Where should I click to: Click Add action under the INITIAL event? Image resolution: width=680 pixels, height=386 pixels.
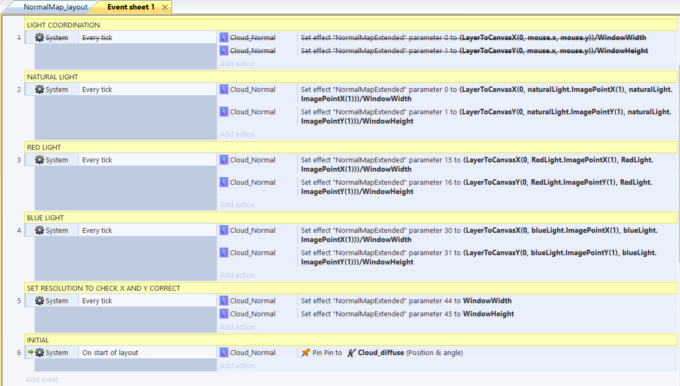[x=237, y=366]
